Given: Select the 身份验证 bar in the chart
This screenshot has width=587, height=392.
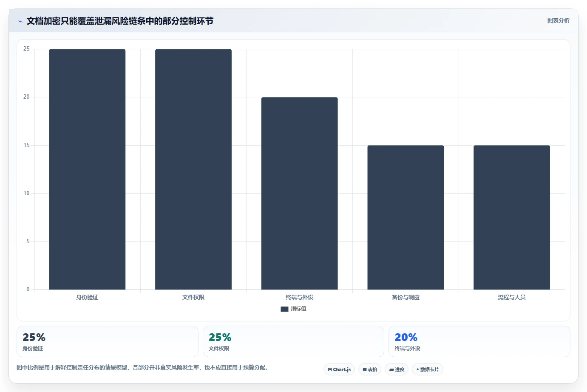Looking at the screenshot, I should pos(87,169).
